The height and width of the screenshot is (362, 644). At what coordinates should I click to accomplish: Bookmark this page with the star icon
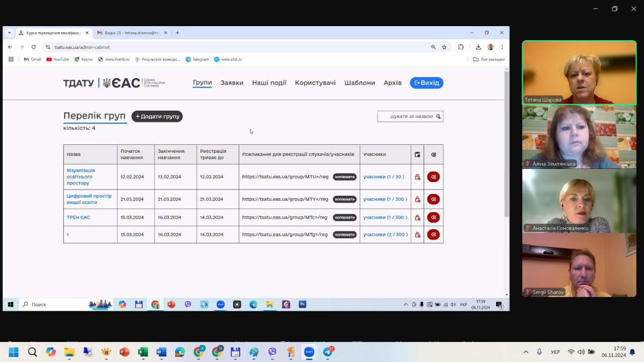point(444,47)
